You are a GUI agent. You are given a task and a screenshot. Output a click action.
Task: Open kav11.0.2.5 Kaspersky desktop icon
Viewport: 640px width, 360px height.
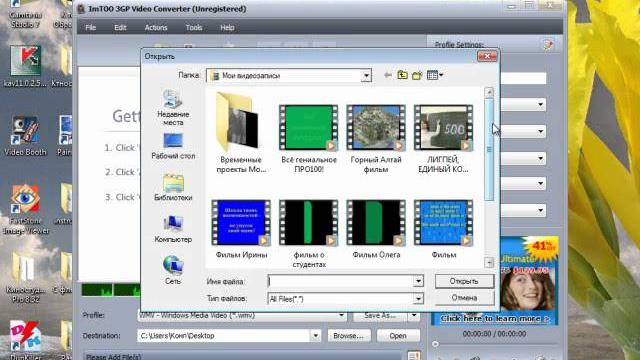(x=25, y=66)
